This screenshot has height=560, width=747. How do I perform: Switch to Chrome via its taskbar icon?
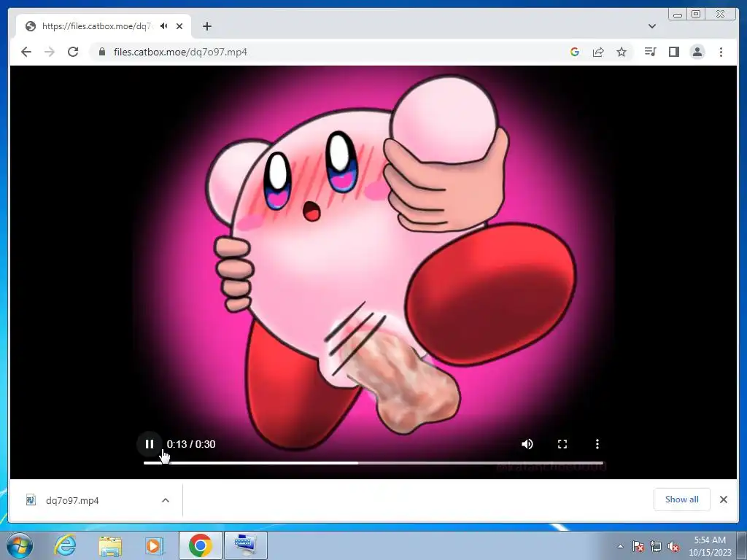coord(200,545)
